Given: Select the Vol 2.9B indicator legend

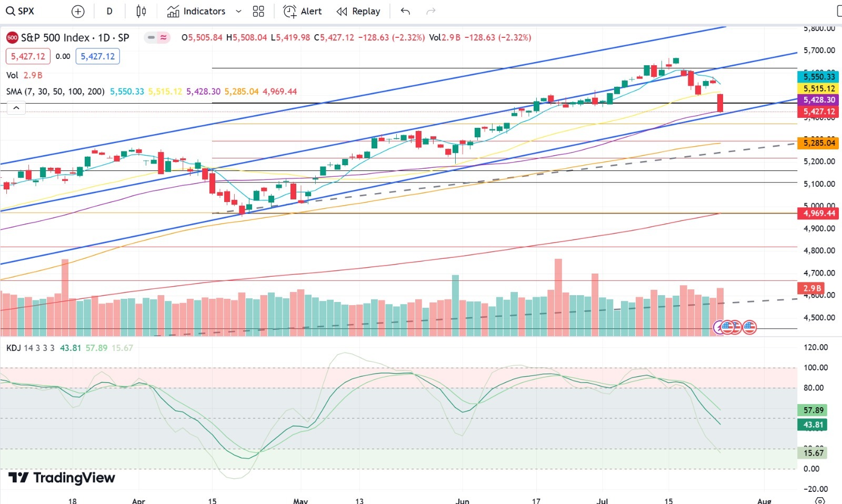Looking at the screenshot, I should pos(24,75).
